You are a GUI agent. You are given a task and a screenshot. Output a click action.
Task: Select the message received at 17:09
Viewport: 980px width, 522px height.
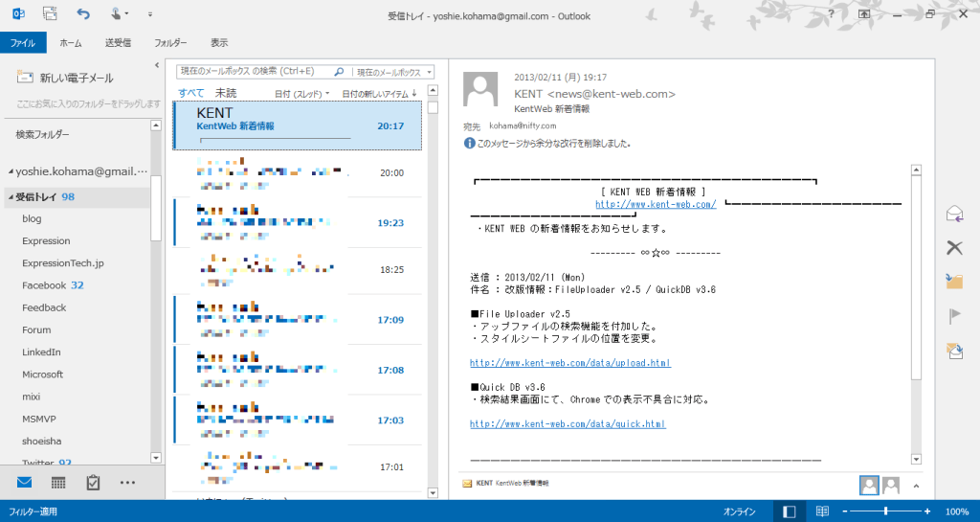[x=298, y=320]
